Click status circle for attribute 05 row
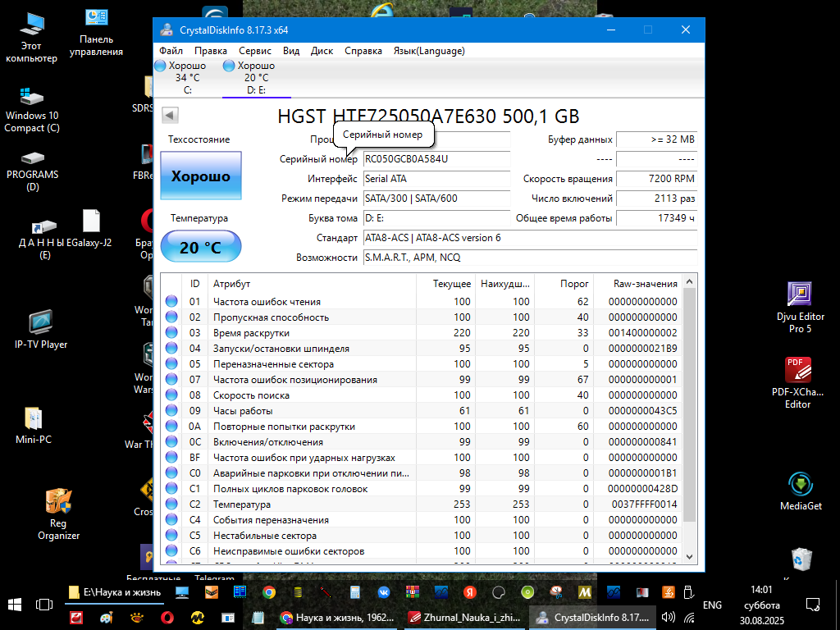Image resolution: width=840 pixels, height=630 pixels. point(171,364)
